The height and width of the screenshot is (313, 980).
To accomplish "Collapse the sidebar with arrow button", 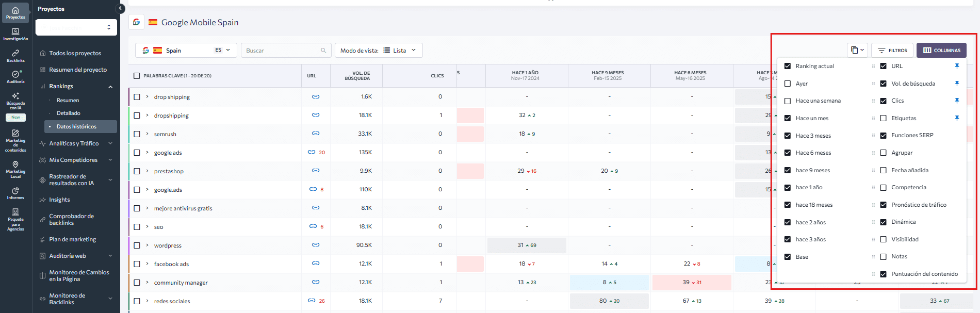I will [121, 8].
